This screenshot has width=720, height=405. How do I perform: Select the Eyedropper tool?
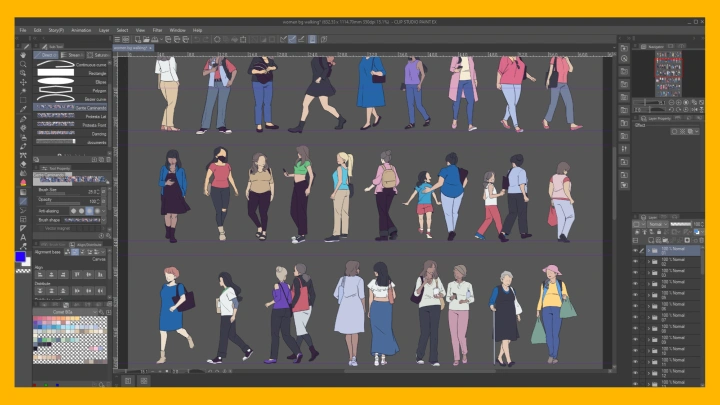click(x=23, y=109)
